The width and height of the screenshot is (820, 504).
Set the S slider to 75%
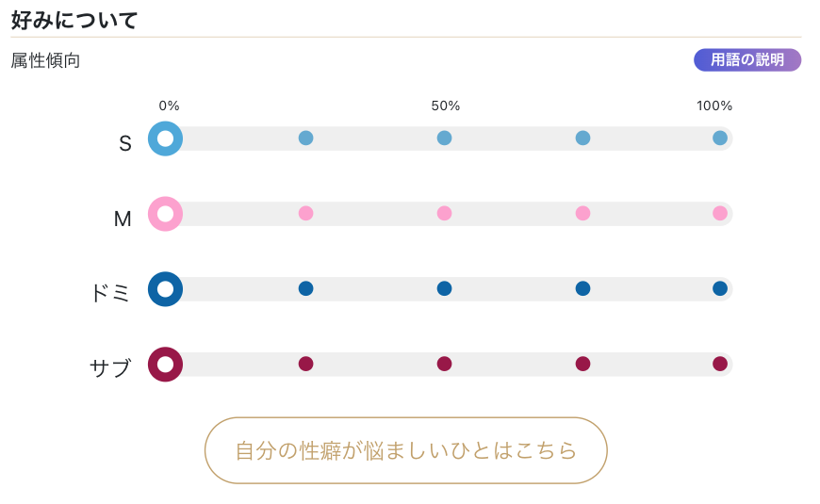(582, 138)
